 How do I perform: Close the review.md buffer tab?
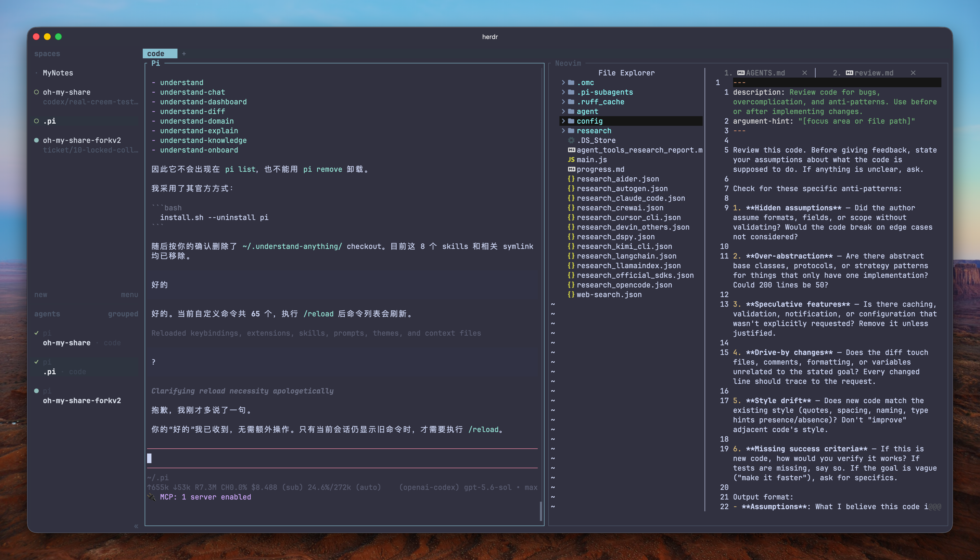coord(913,73)
